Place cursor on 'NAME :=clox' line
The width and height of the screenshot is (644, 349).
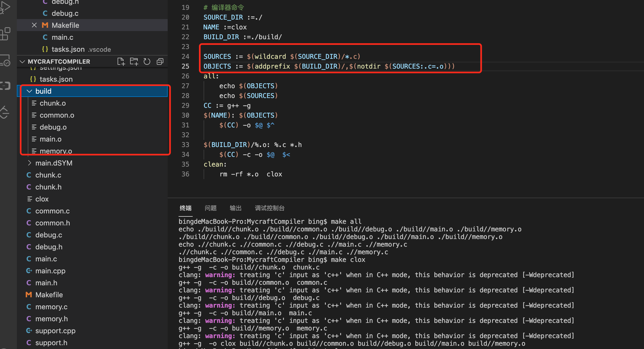(x=225, y=27)
